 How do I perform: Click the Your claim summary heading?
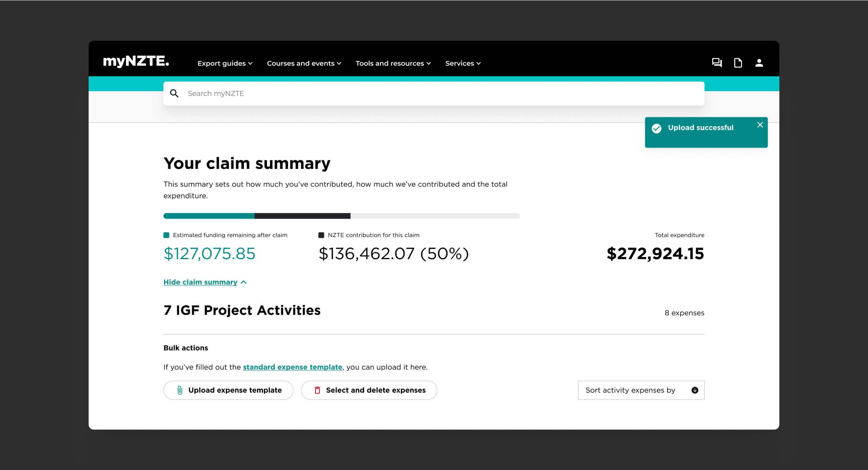pos(247,164)
